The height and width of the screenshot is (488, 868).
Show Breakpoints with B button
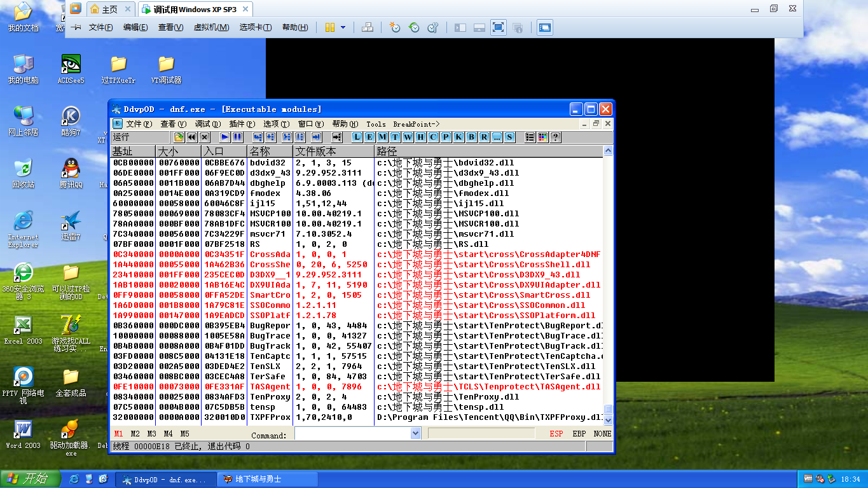point(471,137)
